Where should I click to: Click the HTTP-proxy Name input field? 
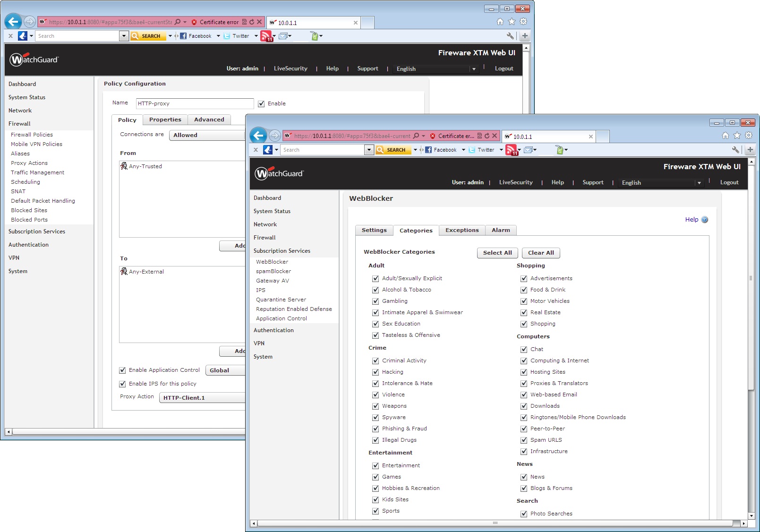[x=195, y=103]
